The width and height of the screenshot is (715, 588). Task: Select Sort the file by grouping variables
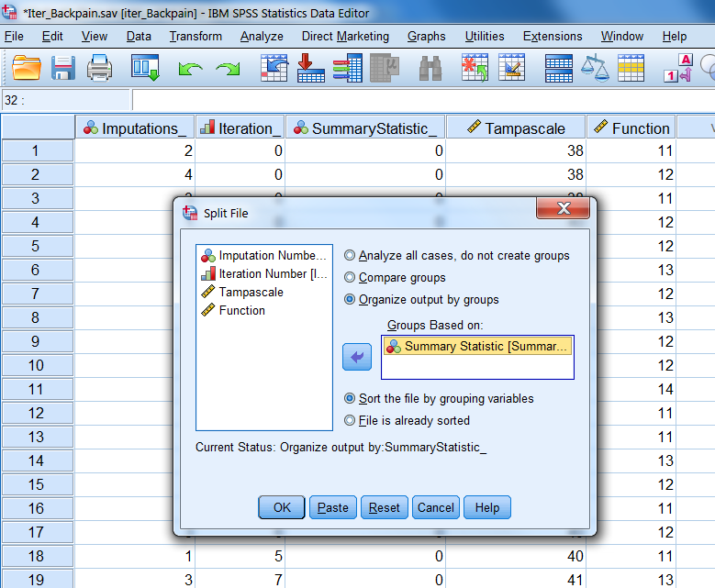click(x=350, y=399)
